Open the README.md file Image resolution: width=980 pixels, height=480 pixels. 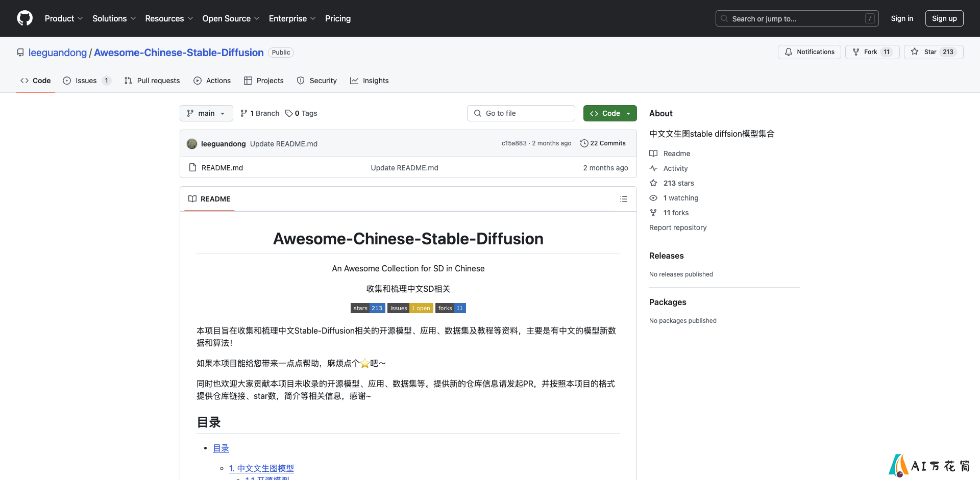pyautogui.click(x=222, y=168)
